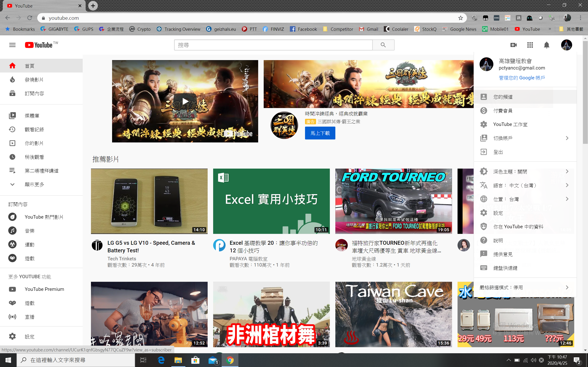The image size is (588, 367).
Task: Bookmark this page with star icon
Action: [x=461, y=18]
